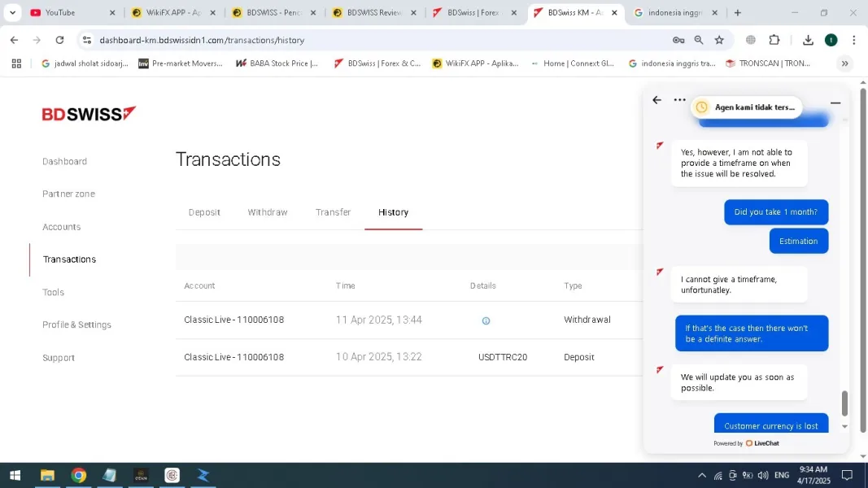The width and height of the screenshot is (868, 488).
Task: Click the chat scroll down arrow
Action: click(x=844, y=426)
